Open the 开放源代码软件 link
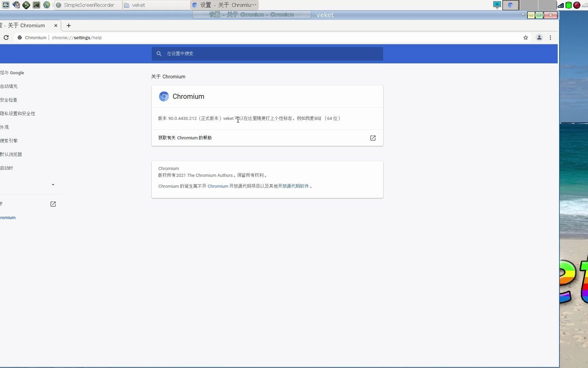The width and height of the screenshot is (588, 368). [x=293, y=186]
